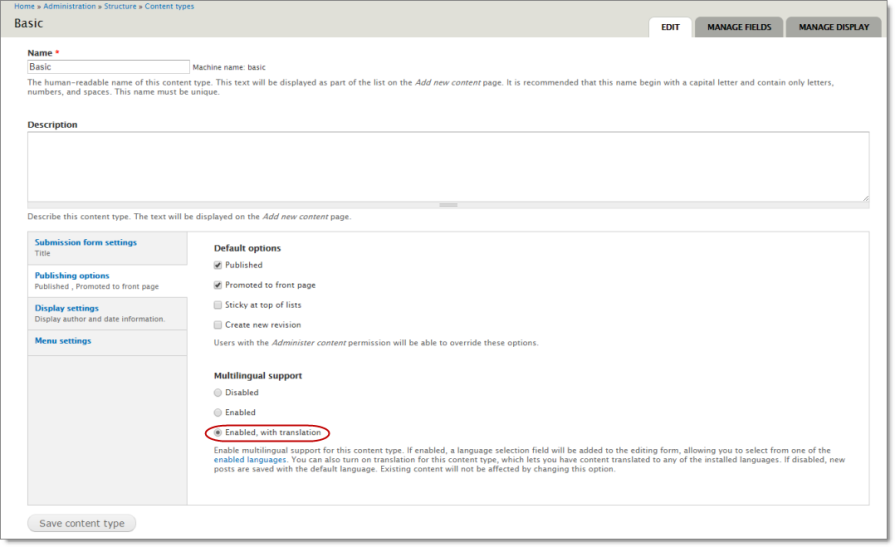Open Submission form settings section

click(x=86, y=242)
